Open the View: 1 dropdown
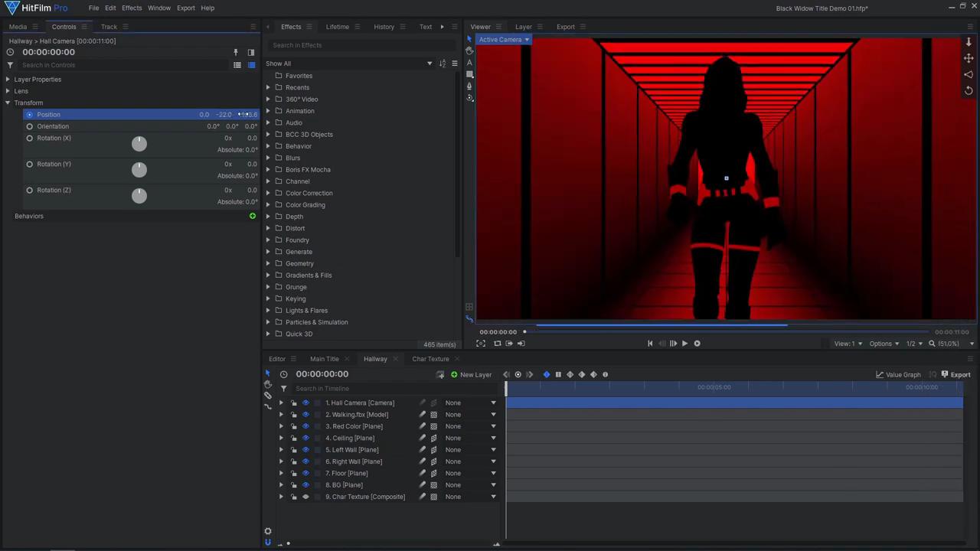The image size is (980, 551). pos(848,344)
